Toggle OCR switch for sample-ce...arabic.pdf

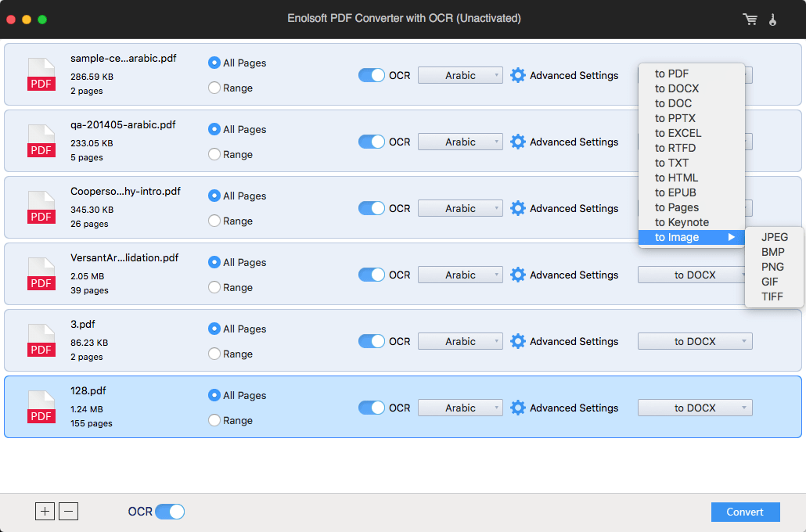pos(371,75)
